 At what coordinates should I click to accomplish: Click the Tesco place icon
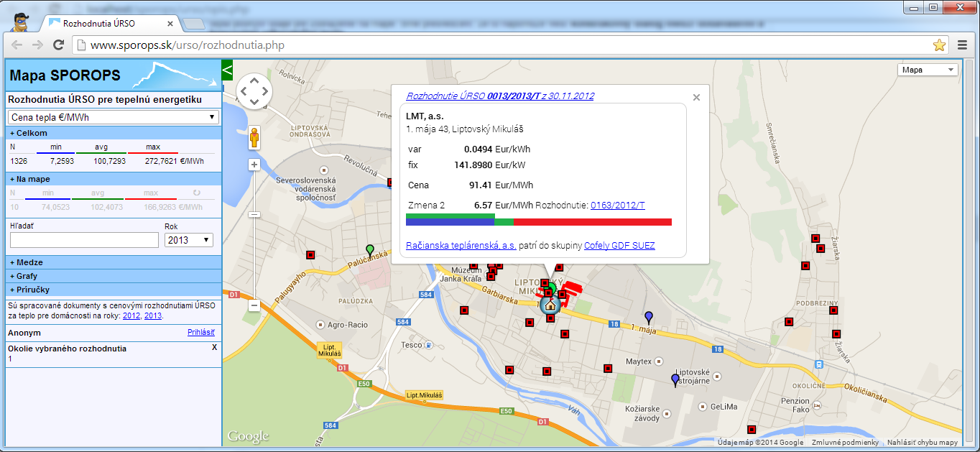pyautogui.click(x=429, y=345)
